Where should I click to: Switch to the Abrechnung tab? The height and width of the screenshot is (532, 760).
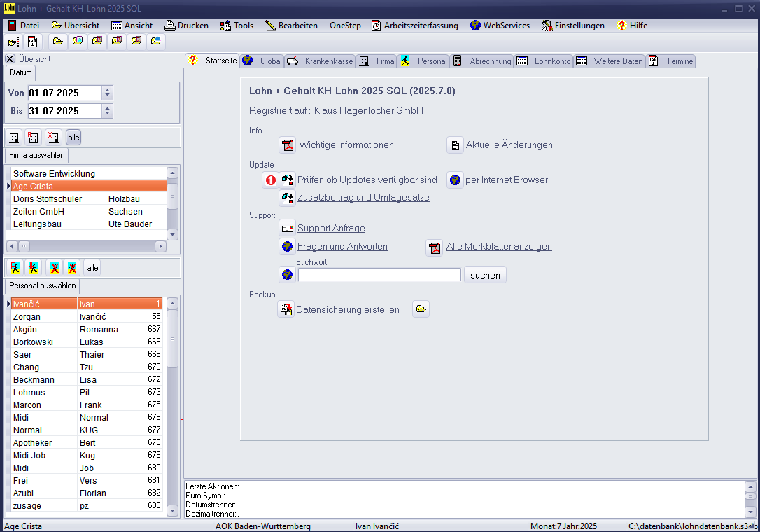pos(482,61)
